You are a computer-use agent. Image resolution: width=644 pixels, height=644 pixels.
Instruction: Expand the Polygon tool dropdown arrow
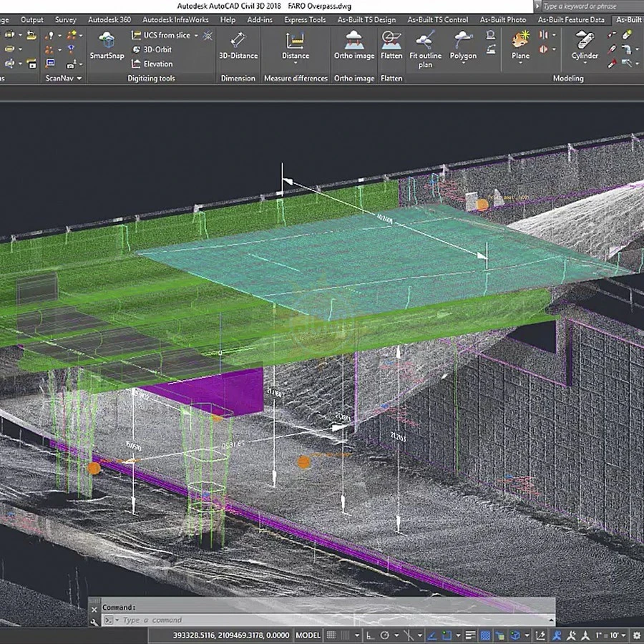tap(463, 63)
